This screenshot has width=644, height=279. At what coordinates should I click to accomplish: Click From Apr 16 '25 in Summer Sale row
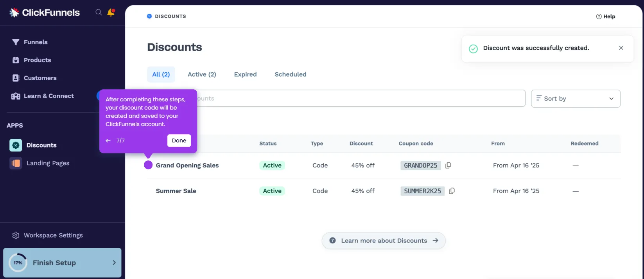516,191
